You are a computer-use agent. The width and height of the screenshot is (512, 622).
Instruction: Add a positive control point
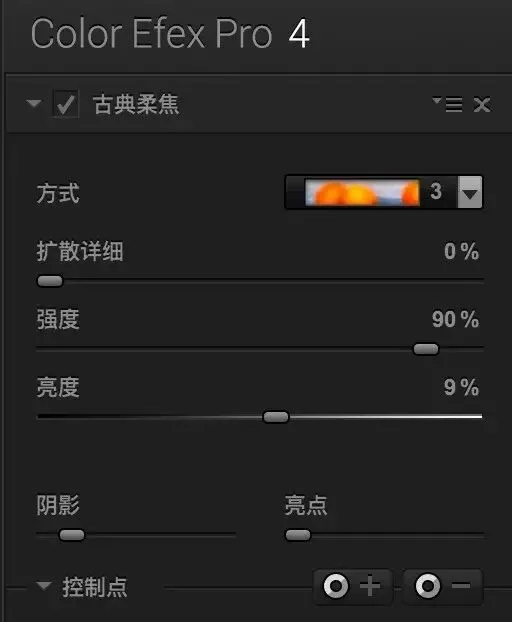tap(353, 586)
